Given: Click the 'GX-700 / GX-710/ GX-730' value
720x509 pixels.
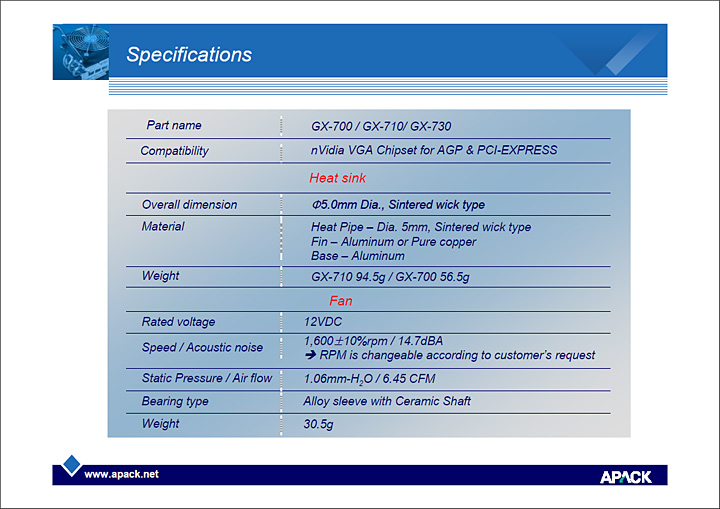Looking at the screenshot, I should pyautogui.click(x=381, y=127).
